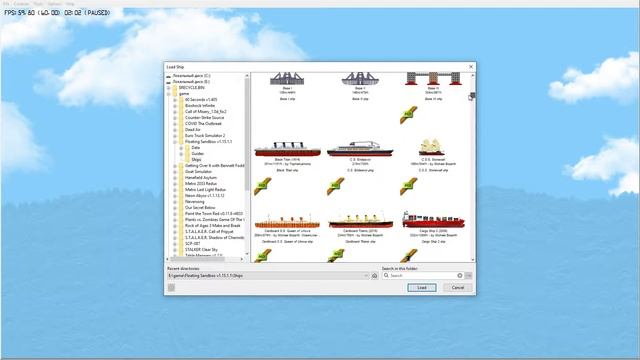Click the home directory icon beside Recent directories
This screenshot has width=640, height=360.
tap(374, 276)
